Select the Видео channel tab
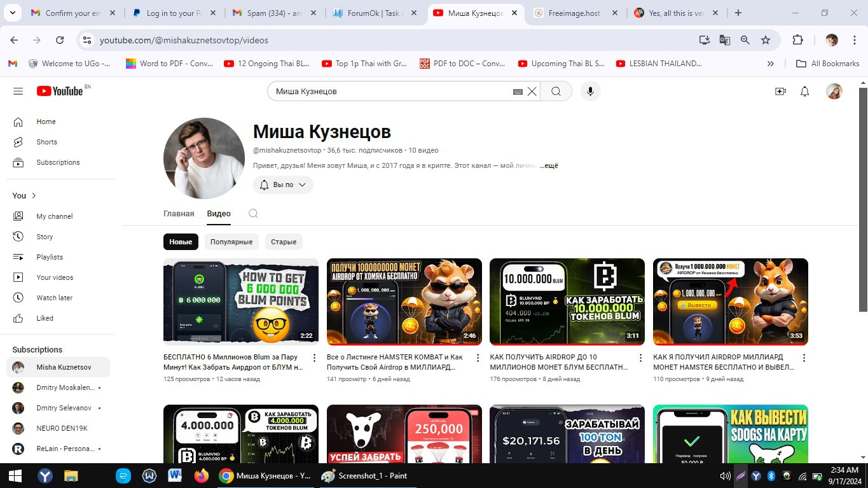Screen dimensions: 868x488 [219, 214]
